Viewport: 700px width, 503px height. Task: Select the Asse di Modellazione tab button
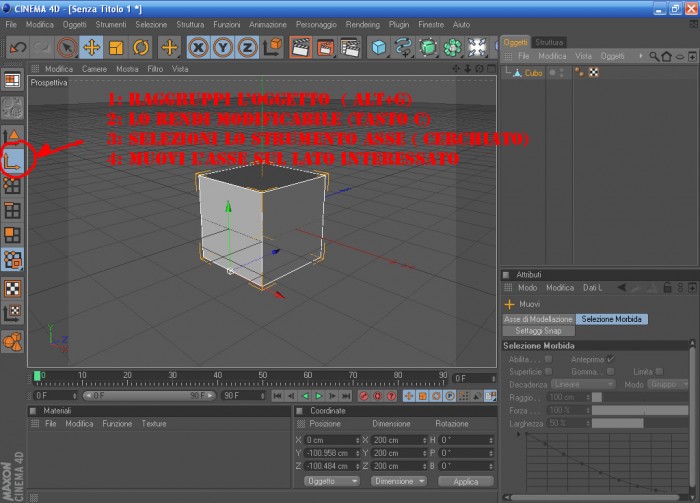(x=538, y=319)
